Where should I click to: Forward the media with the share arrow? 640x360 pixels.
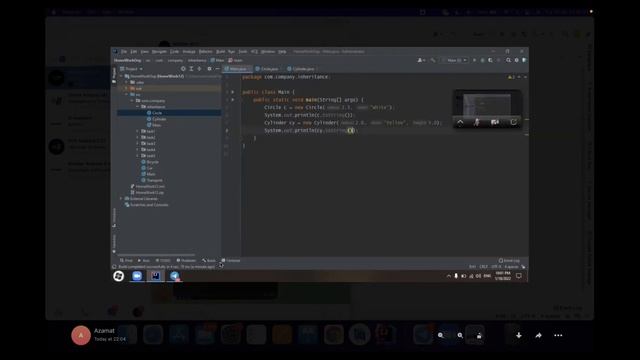538,336
